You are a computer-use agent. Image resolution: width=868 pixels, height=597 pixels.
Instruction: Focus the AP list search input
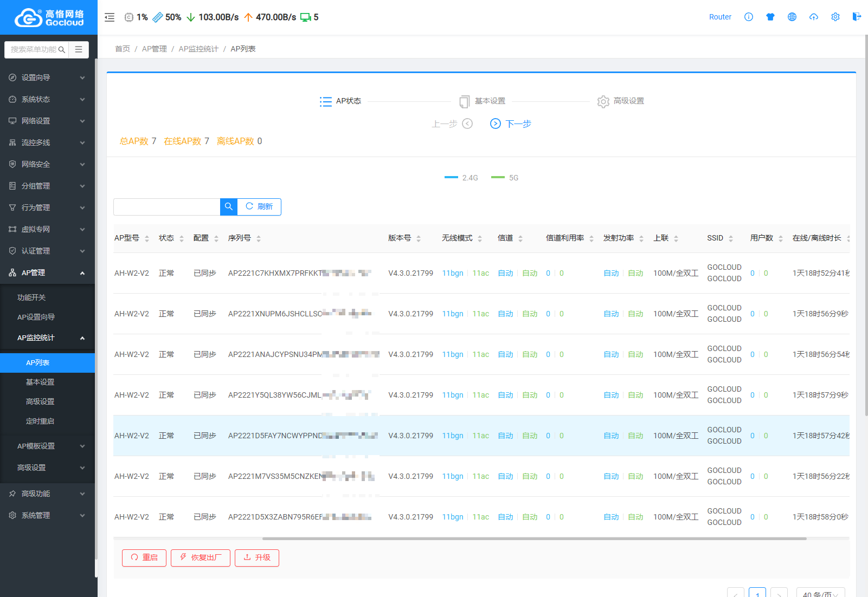pyautogui.click(x=166, y=206)
